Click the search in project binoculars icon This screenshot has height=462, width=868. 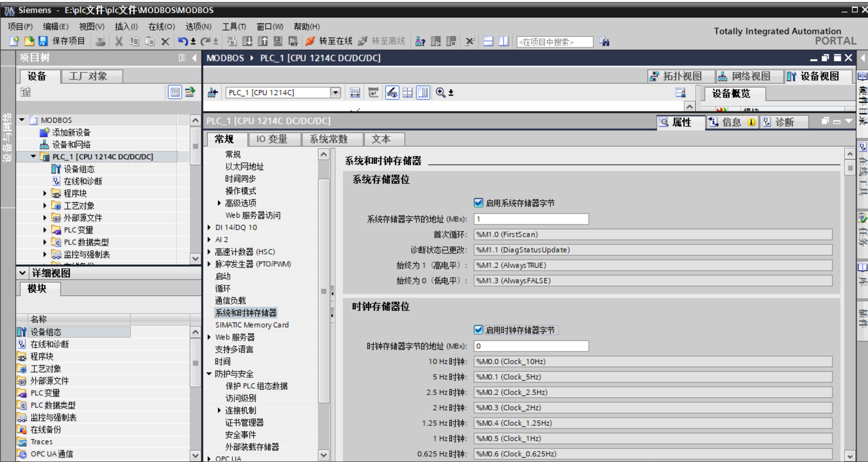coord(604,41)
